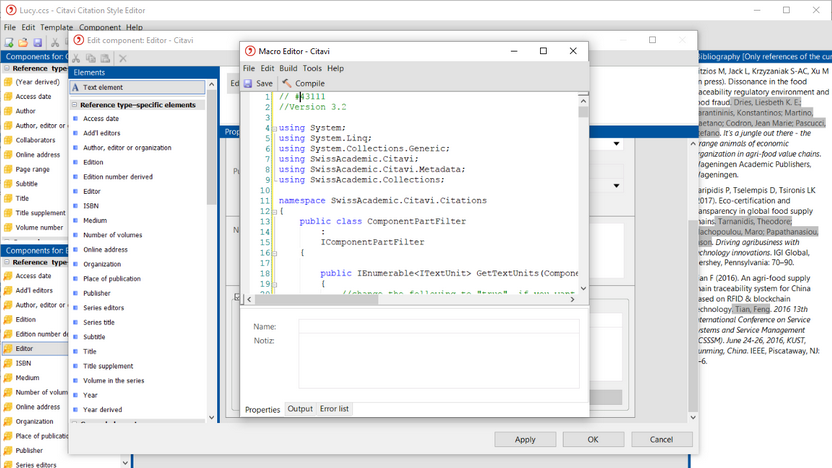This screenshot has height=468, width=832.
Task: Click the OK button in Edit component
Action: click(x=593, y=439)
